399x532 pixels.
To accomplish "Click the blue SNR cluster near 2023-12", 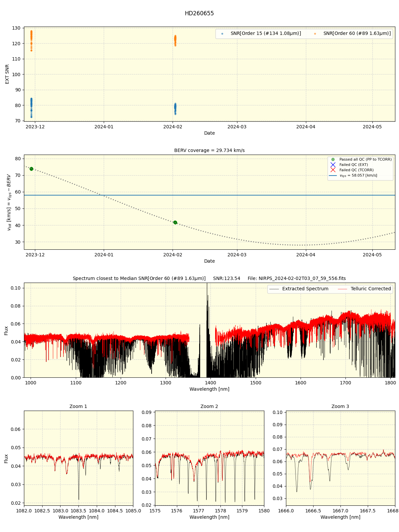I will coord(31,107).
